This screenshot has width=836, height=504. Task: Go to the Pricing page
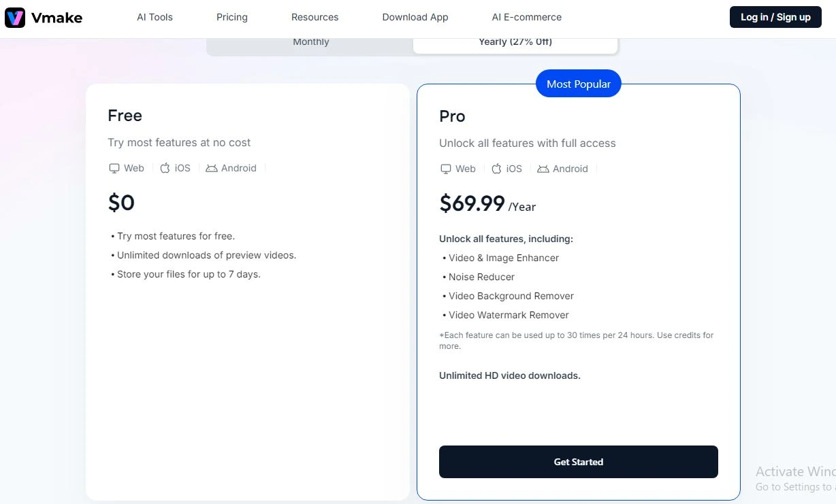[x=232, y=17]
